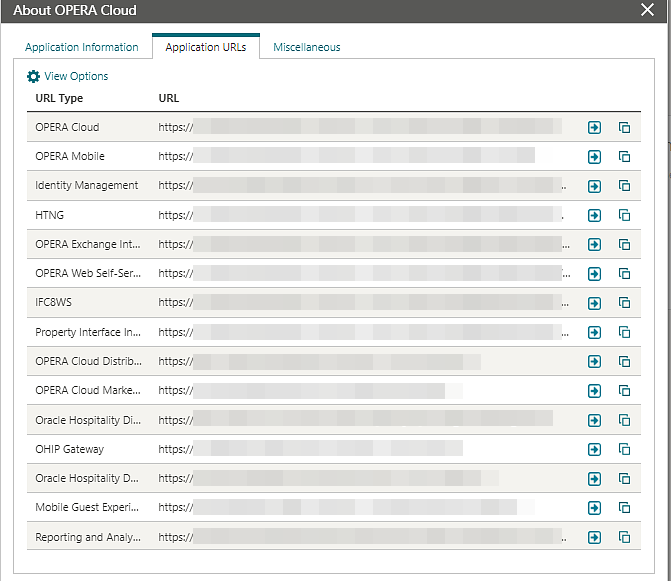
Task: Select the Application URLs tab
Action: (206, 47)
